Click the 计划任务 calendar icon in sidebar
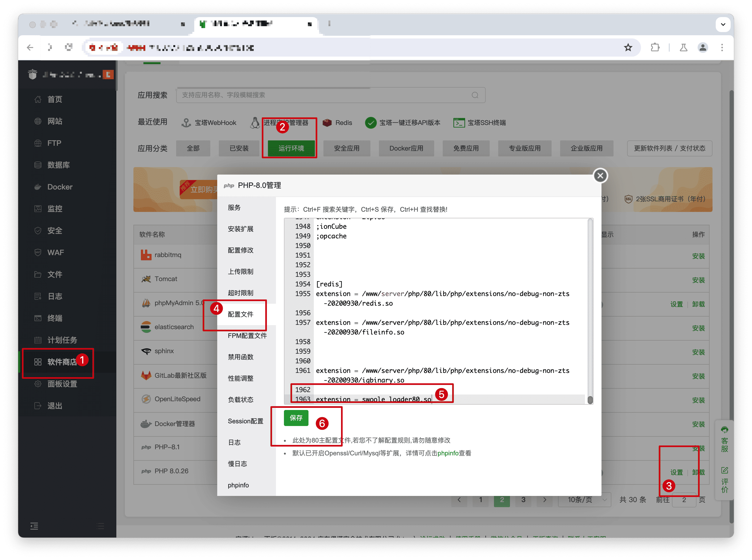The height and width of the screenshot is (560, 752). [38, 340]
